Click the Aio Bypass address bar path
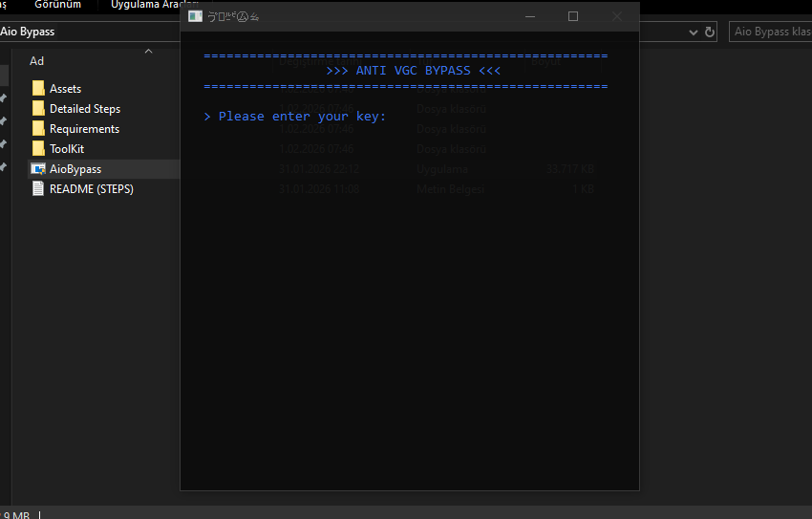Image resolution: width=812 pixels, height=519 pixels. [x=28, y=32]
